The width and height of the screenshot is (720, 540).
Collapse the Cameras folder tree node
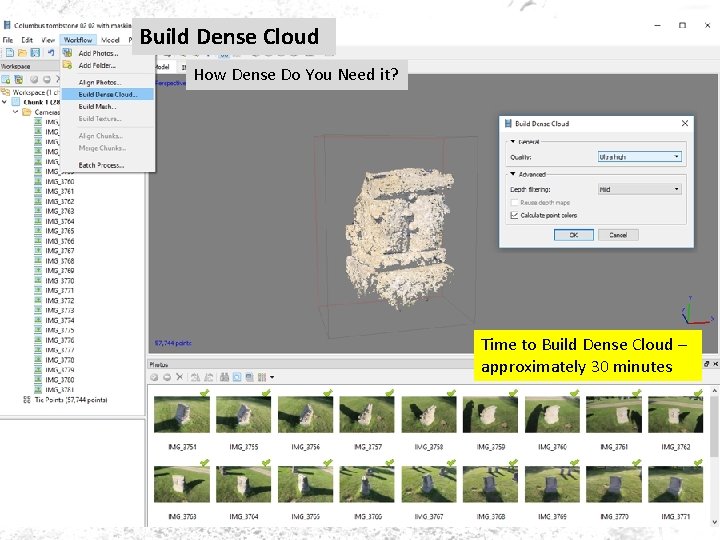coord(16,112)
